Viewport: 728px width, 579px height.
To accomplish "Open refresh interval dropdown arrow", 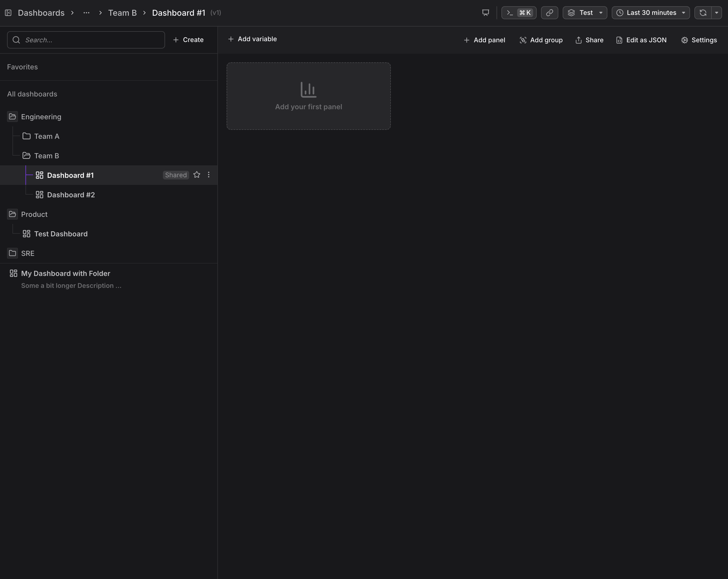I will coord(717,13).
